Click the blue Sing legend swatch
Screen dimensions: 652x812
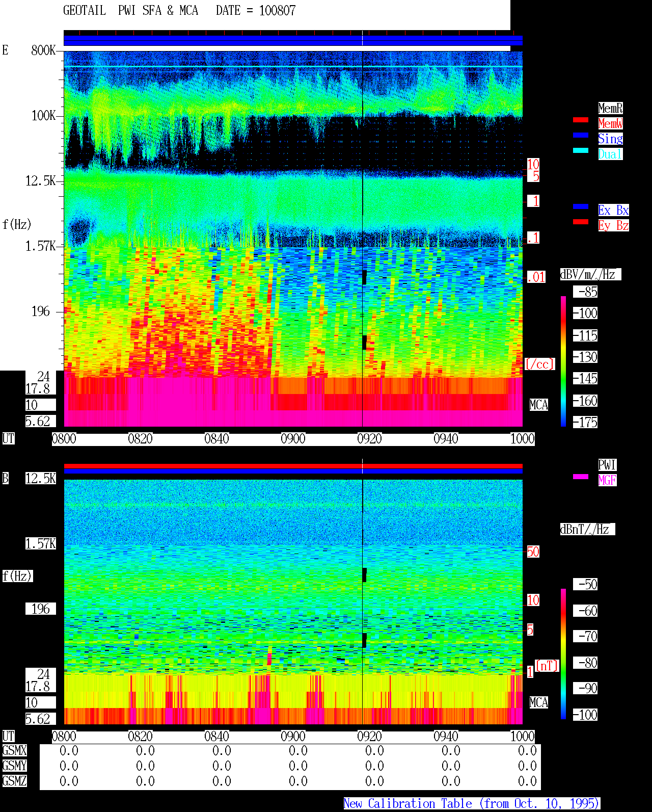pyautogui.click(x=581, y=135)
